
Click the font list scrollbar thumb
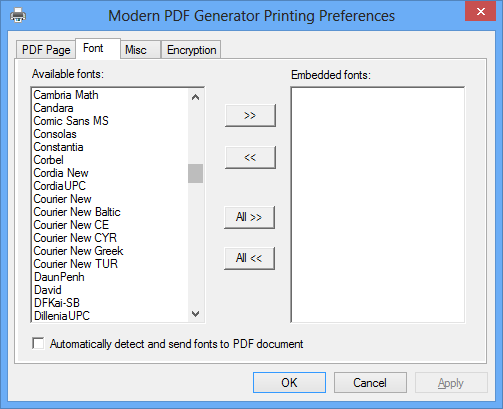[195, 173]
